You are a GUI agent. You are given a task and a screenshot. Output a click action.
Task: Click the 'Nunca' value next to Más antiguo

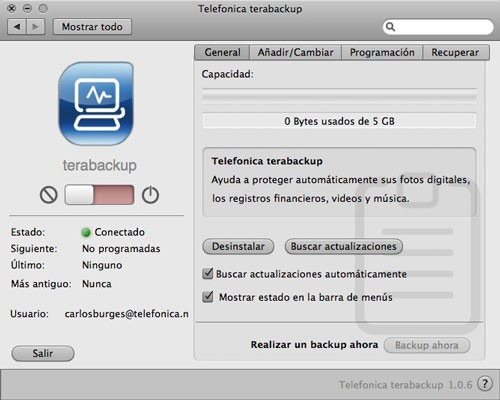pos(97,284)
